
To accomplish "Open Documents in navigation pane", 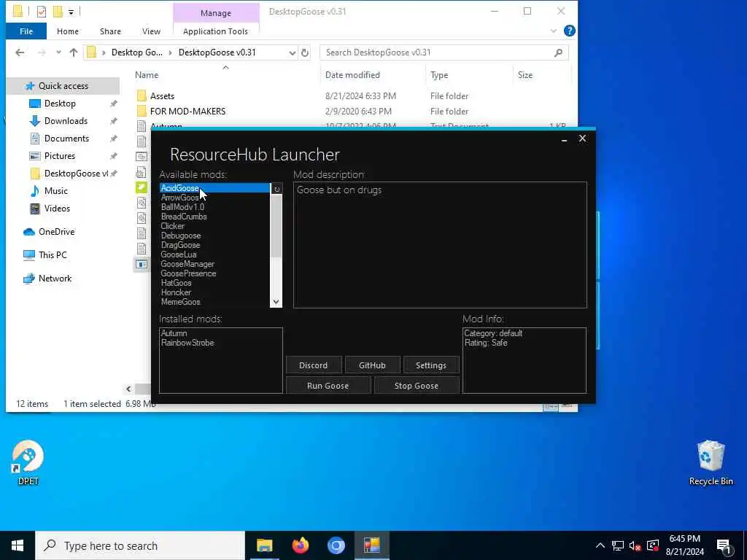I will (x=66, y=139).
